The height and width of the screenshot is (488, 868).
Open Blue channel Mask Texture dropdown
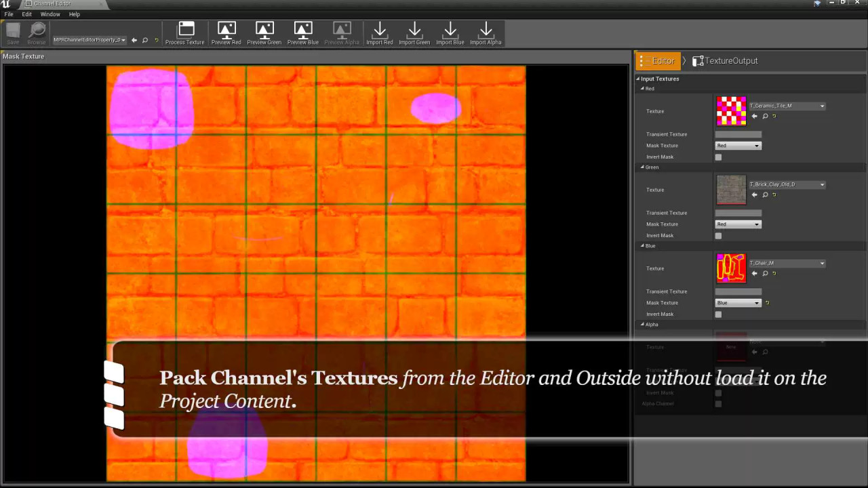pos(738,303)
